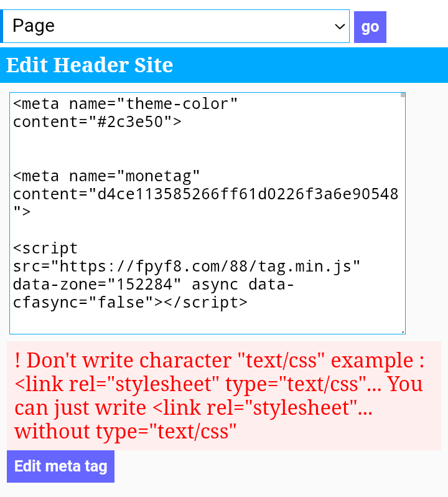Image resolution: width=448 pixels, height=497 pixels.
Task: Click the meta name="monetag" line
Action: click(x=106, y=176)
